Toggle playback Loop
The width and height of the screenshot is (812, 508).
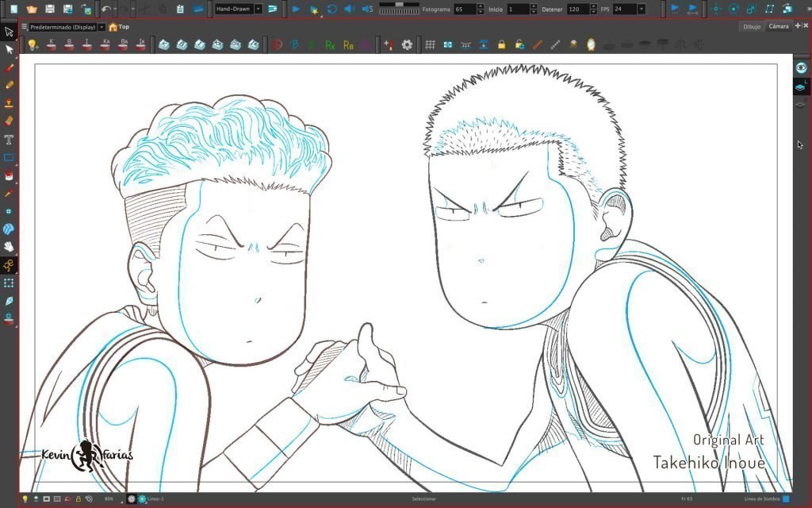click(332, 9)
